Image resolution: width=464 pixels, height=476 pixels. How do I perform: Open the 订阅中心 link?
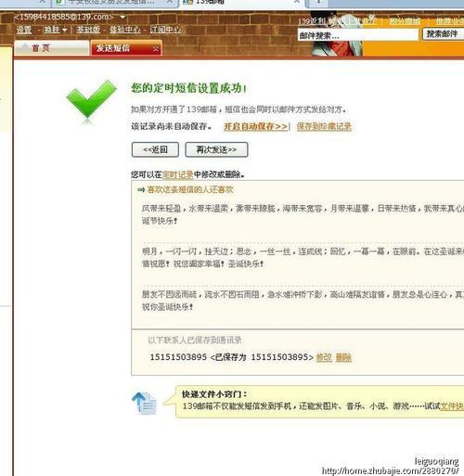[165, 30]
